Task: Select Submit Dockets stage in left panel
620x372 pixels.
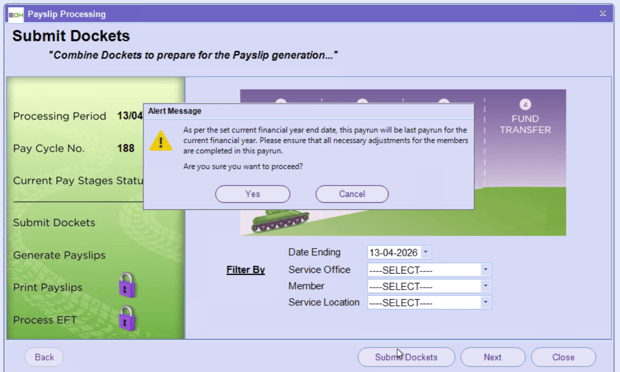Action: coord(54,223)
